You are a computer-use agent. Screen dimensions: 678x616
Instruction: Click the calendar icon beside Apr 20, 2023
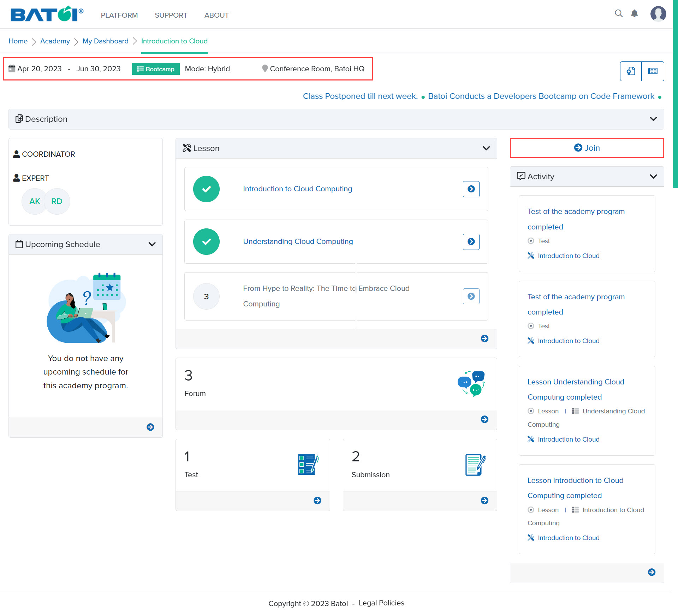12,68
